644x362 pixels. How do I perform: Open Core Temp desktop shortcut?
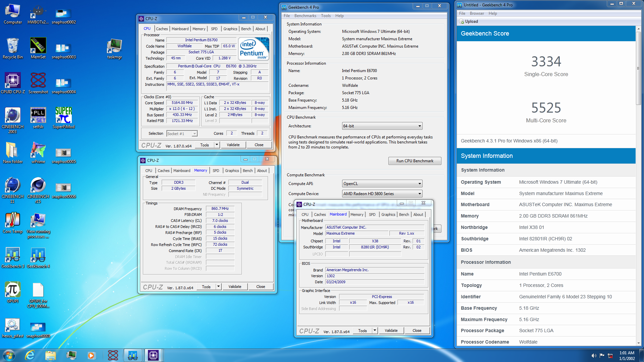pos(13,223)
